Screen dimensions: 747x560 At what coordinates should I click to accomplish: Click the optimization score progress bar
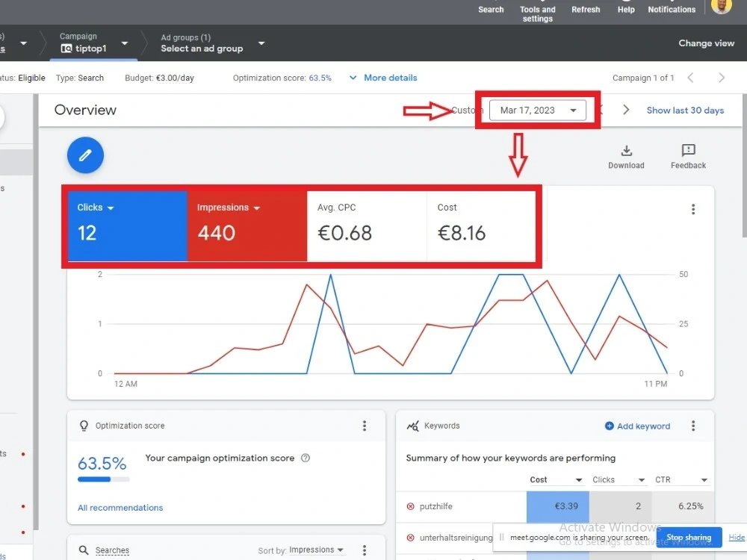[x=103, y=479]
